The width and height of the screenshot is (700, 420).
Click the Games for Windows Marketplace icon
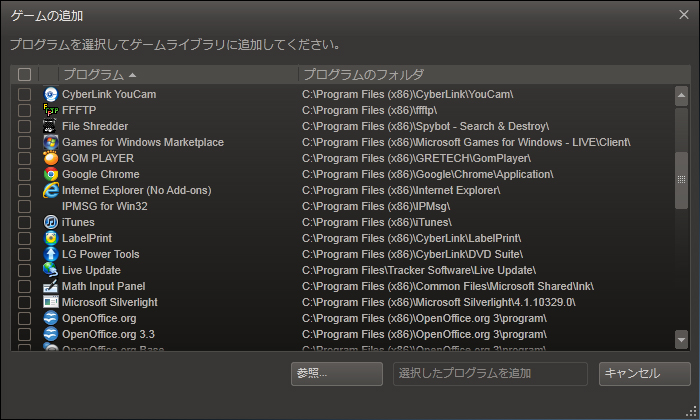(x=50, y=142)
